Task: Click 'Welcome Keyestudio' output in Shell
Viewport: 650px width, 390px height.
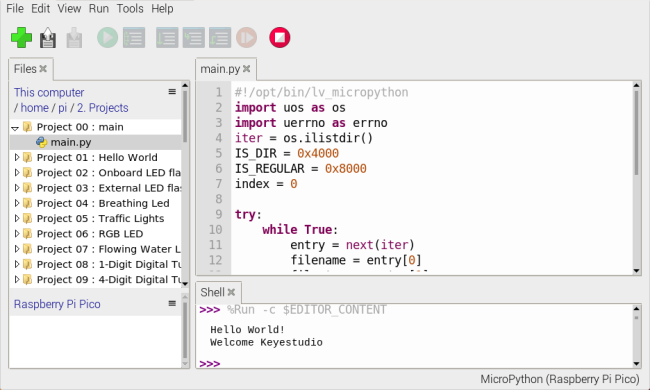Action: tap(266, 342)
